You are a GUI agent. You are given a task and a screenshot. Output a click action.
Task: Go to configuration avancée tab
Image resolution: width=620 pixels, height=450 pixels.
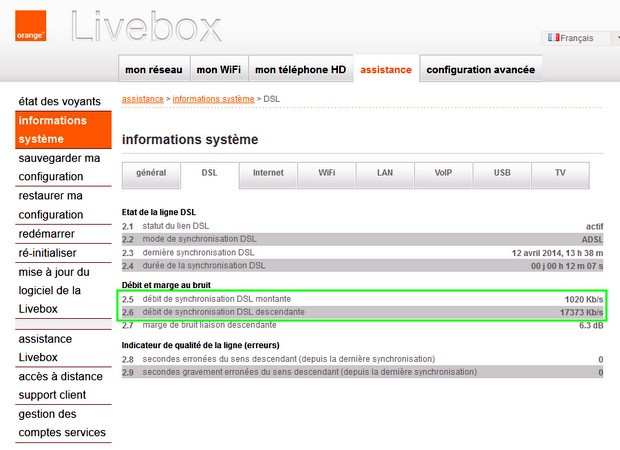(480, 69)
